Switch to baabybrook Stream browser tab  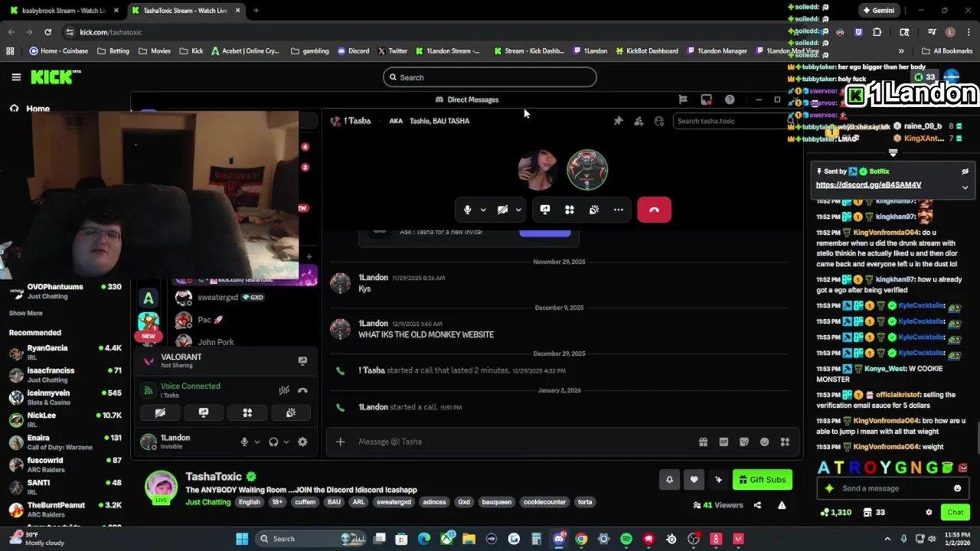coord(64,11)
